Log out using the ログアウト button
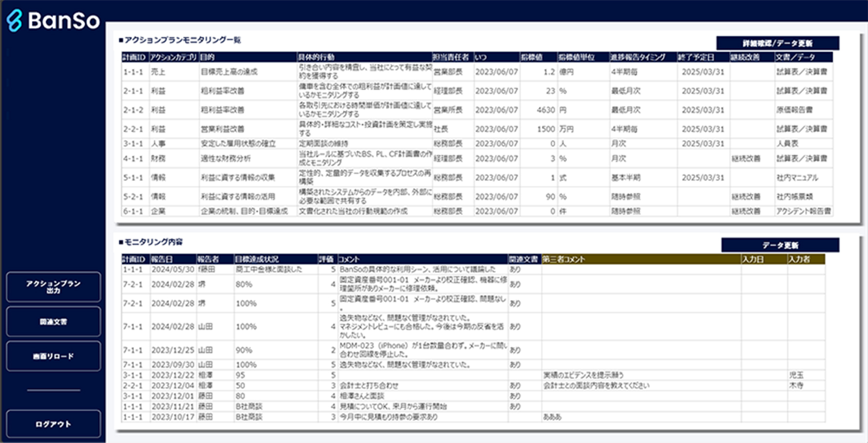 53,424
